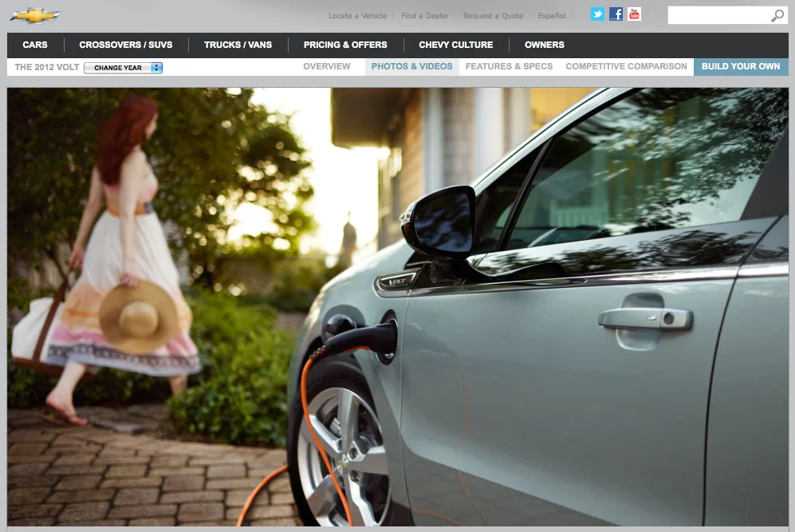
Task: Go to Features & Specs tab
Action: point(509,66)
